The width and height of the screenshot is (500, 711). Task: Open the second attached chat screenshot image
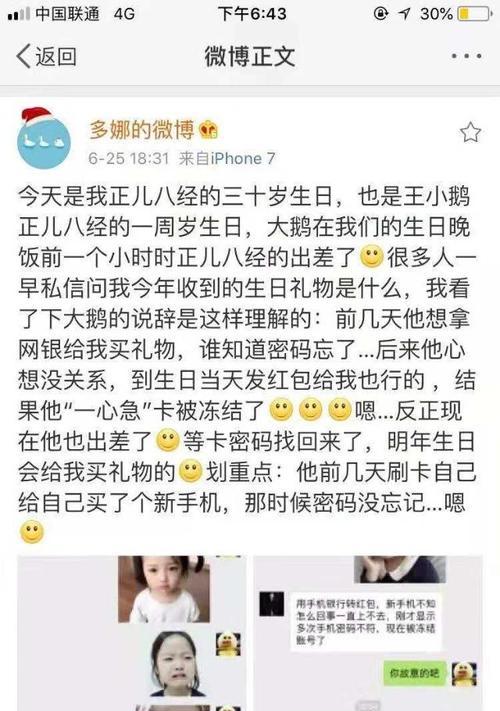[x=368, y=633]
